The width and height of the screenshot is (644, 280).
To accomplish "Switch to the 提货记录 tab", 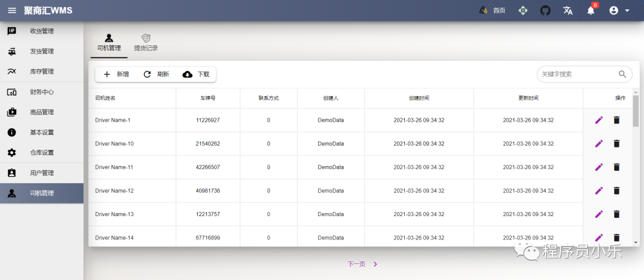I will point(145,43).
